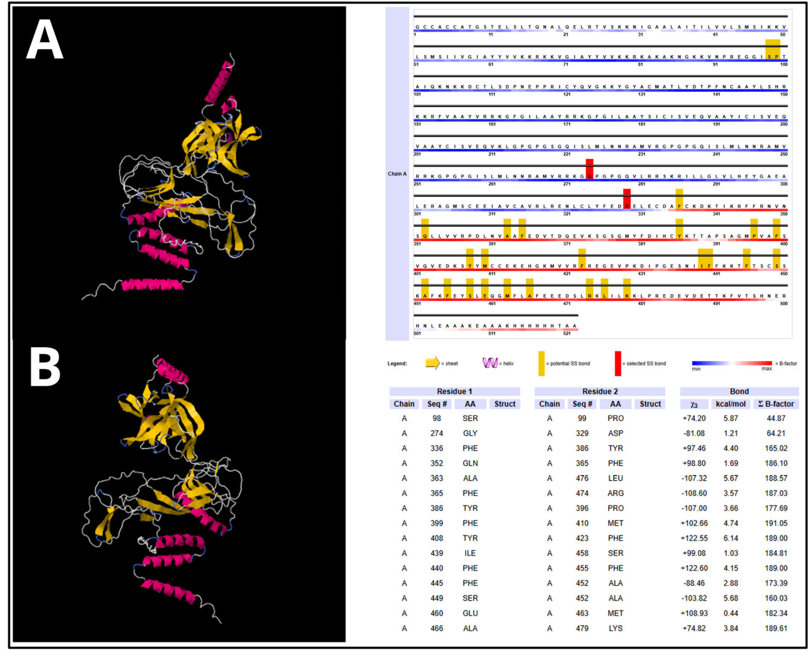Click the red-highlighted D residue at position 329

click(x=627, y=199)
